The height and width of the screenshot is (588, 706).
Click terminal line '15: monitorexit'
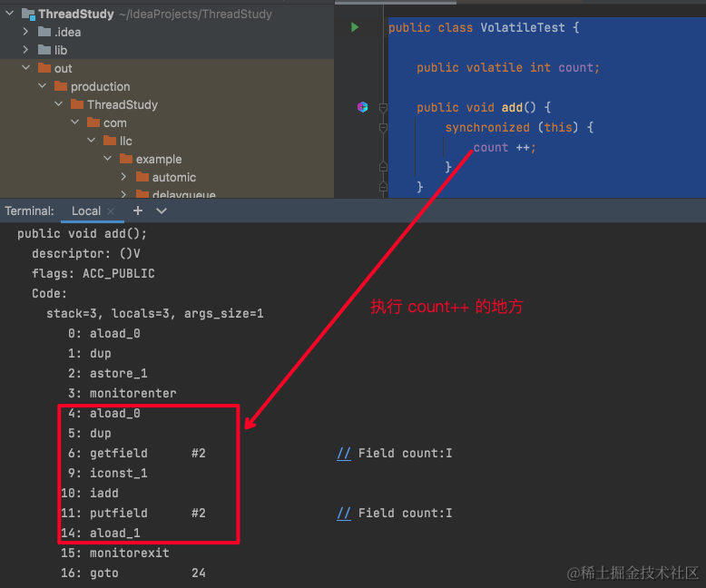click(115, 553)
